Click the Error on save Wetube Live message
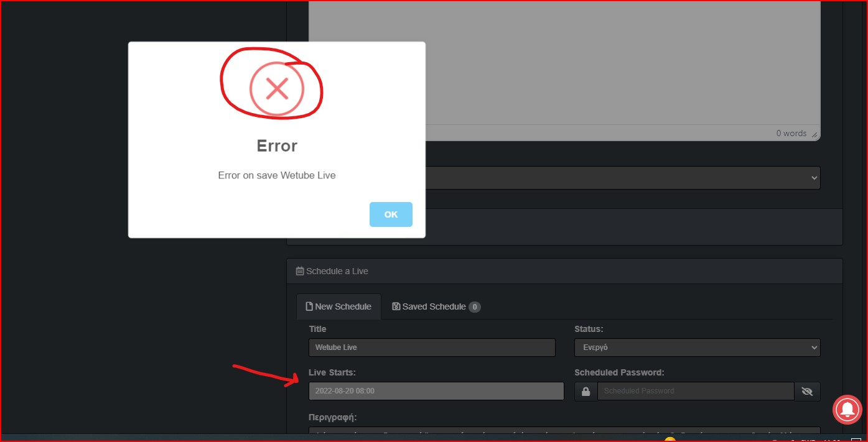Screen dimensions: 868x442 tap(277, 175)
